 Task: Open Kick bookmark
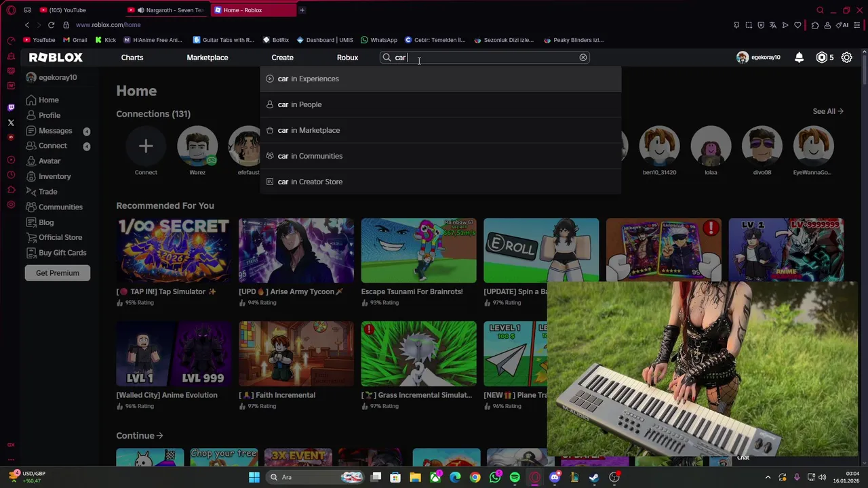pyautogui.click(x=106, y=40)
